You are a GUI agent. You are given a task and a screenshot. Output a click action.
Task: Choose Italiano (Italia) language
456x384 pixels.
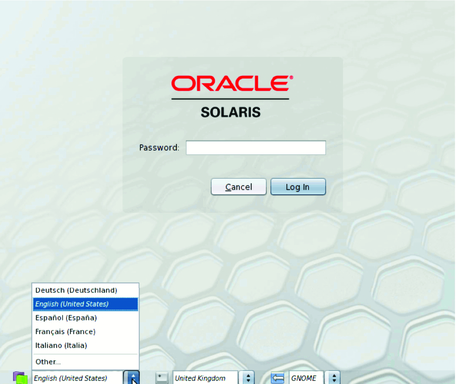(x=85, y=345)
